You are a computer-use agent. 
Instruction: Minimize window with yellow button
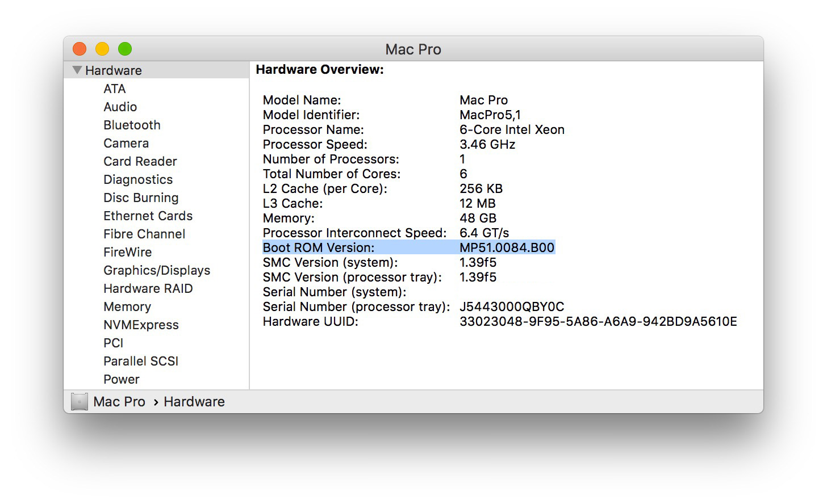(x=102, y=49)
